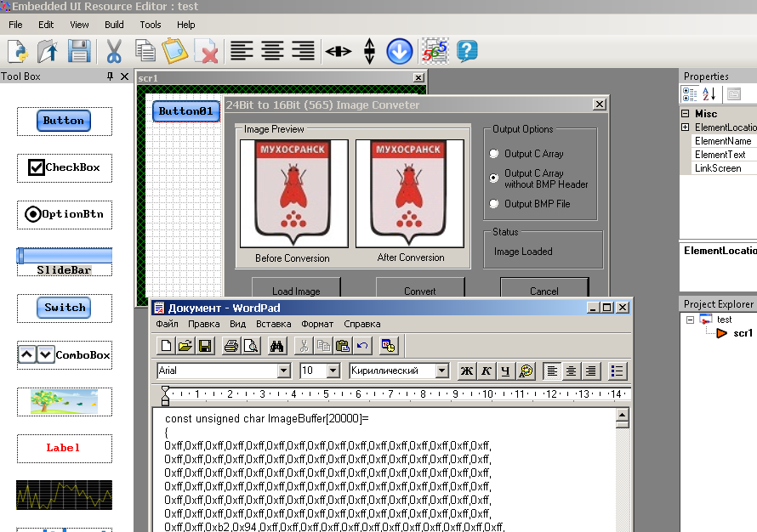Open WordPad font color palette icon

526,371
